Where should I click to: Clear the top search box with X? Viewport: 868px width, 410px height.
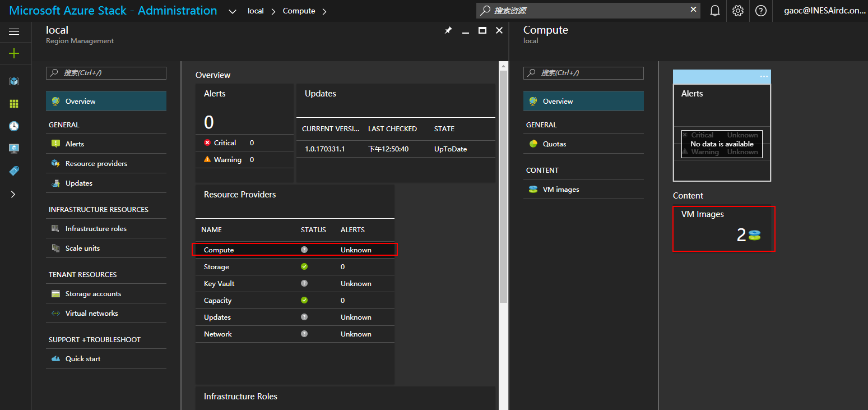coord(693,10)
